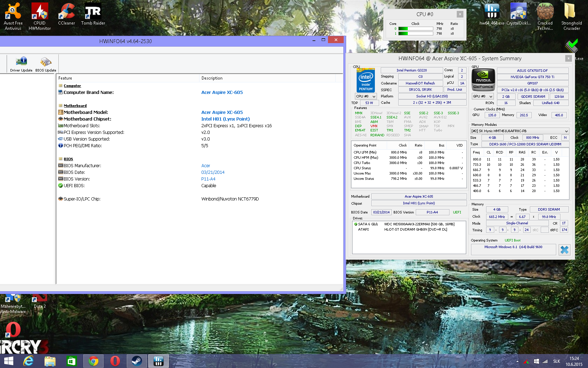Image resolution: width=588 pixels, height=368 pixels.
Task: Open Opera browser from taskbar
Action: pyautogui.click(x=115, y=361)
